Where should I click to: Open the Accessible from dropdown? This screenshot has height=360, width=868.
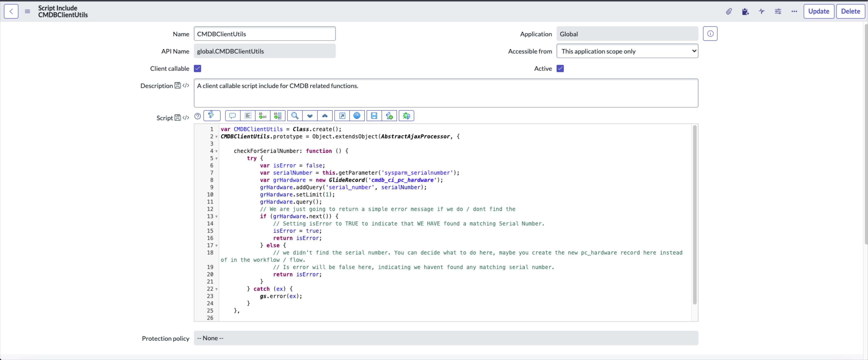point(627,51)
